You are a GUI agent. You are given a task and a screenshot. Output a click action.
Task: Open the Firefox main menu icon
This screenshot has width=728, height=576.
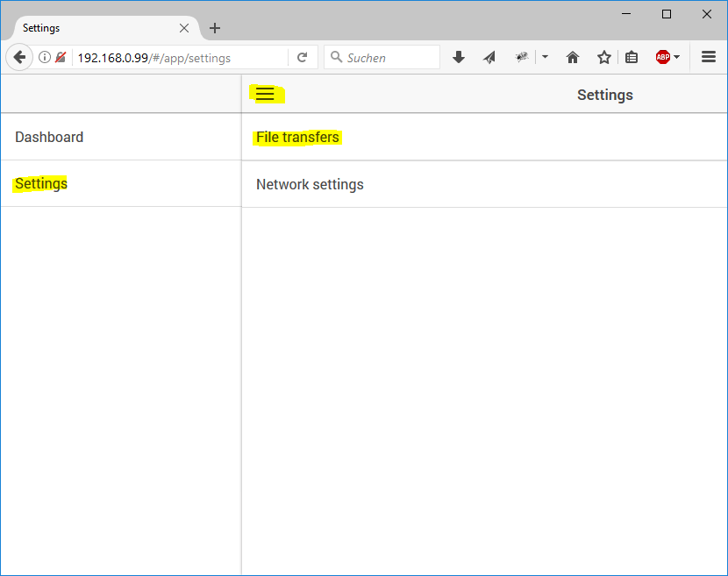click(x=709, y=58)
